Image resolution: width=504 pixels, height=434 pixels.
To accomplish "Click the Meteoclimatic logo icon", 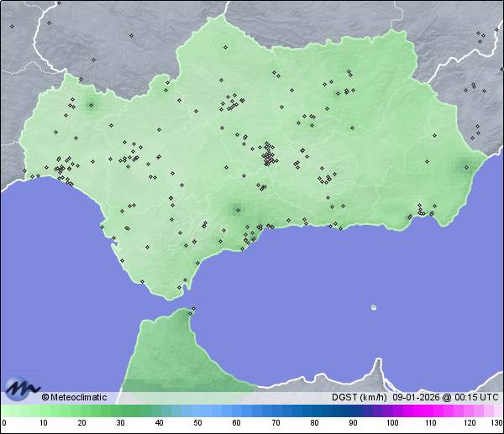I will (22, 388).
